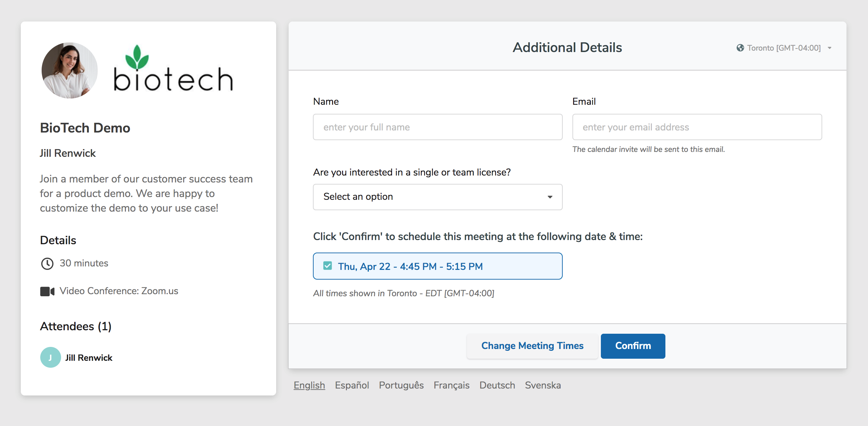Switch language to Español

tap(352, 385)
